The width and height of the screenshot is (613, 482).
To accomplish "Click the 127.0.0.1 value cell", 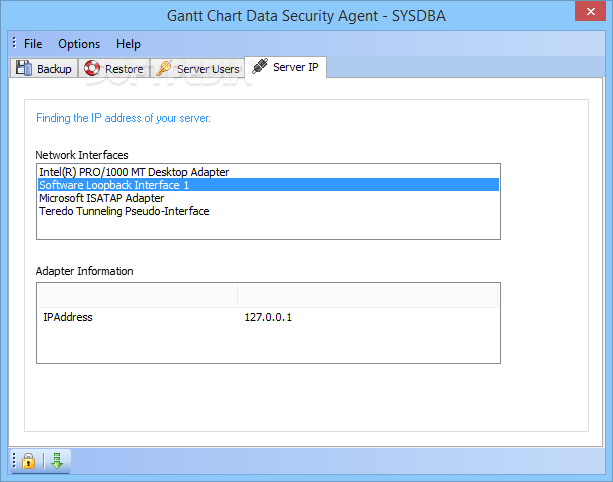I will pyautogui.click(x=268, y=317).
